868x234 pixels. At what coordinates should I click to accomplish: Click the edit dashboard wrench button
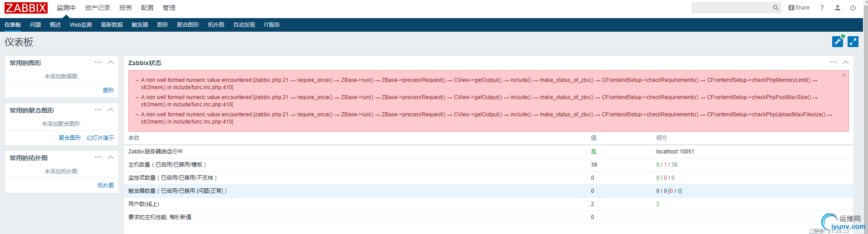838,42
